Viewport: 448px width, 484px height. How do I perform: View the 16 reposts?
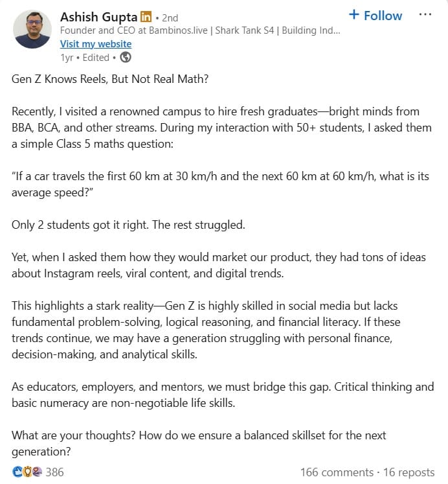coord(409,472)
